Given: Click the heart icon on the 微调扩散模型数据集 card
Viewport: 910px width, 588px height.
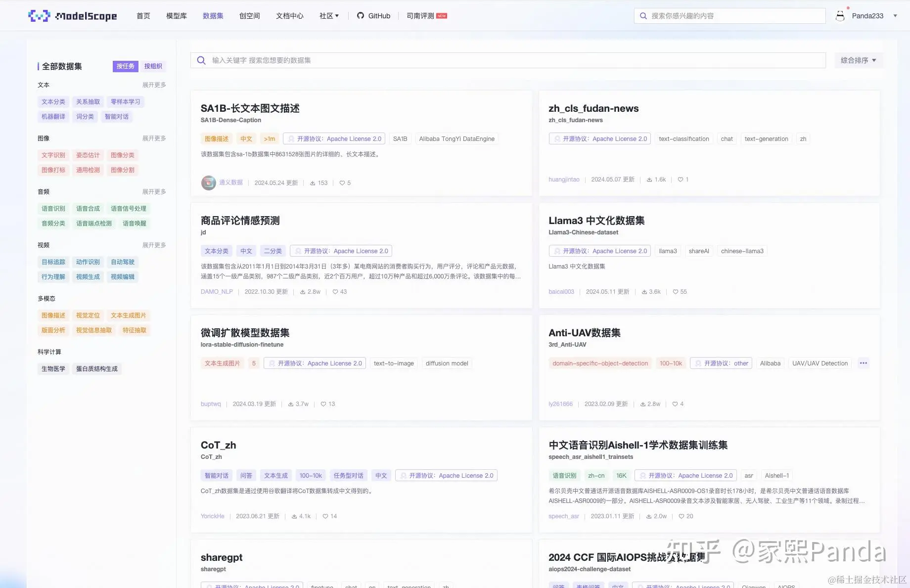Looking at the screenshot, I should coord(323,404).
